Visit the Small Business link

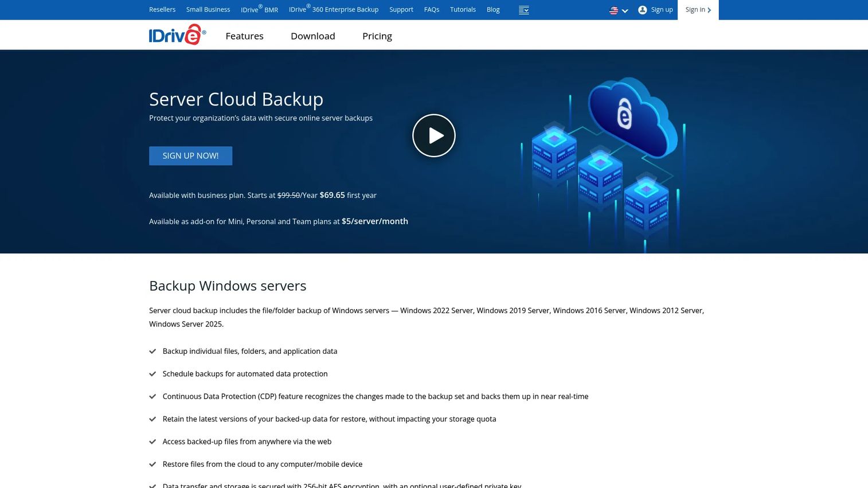[x=208, y=10]
